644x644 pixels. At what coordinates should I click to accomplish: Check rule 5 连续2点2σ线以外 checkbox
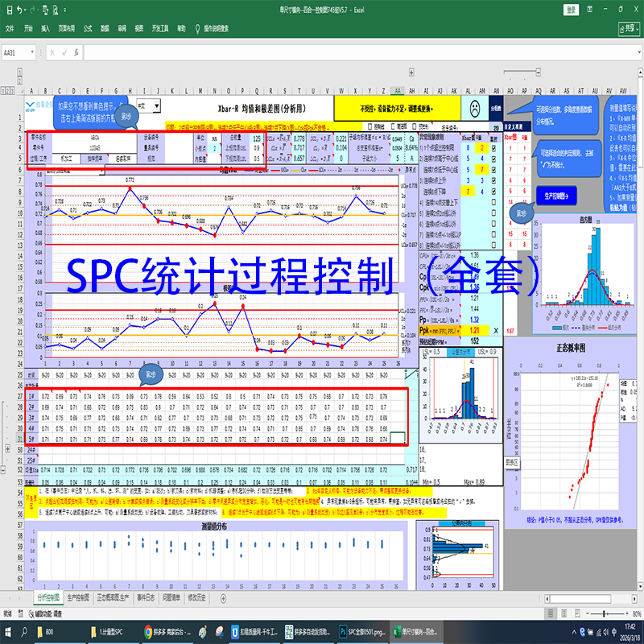click(493, 213)
